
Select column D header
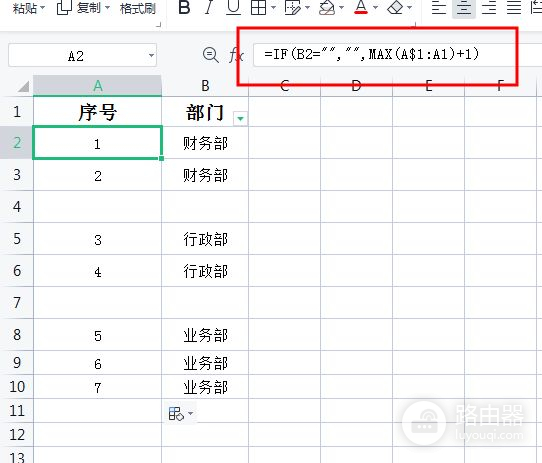point(356,86)
